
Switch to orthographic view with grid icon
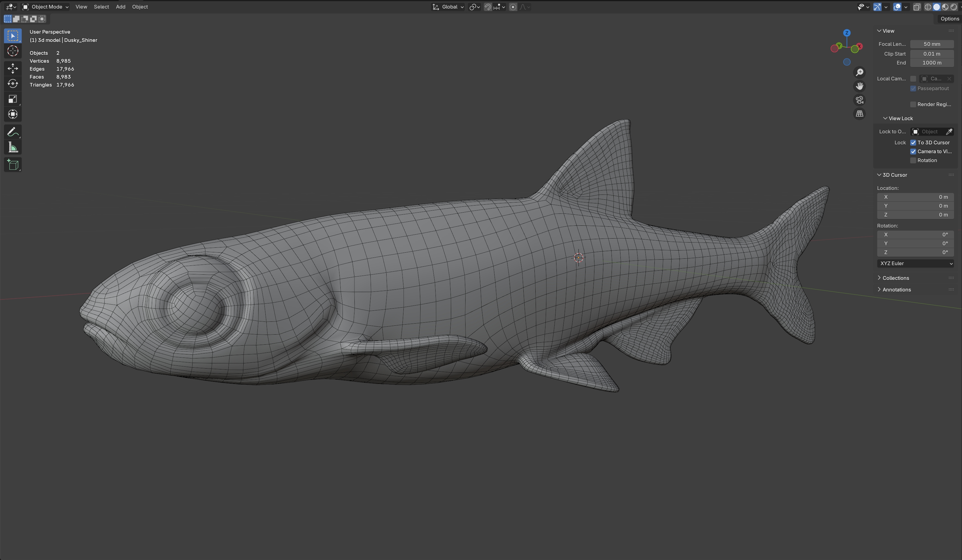(x=859, y=114)
